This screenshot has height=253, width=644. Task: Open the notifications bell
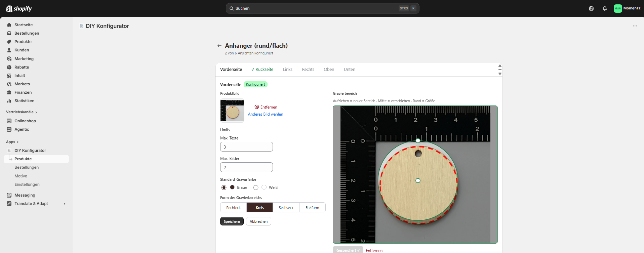[605, 8]
